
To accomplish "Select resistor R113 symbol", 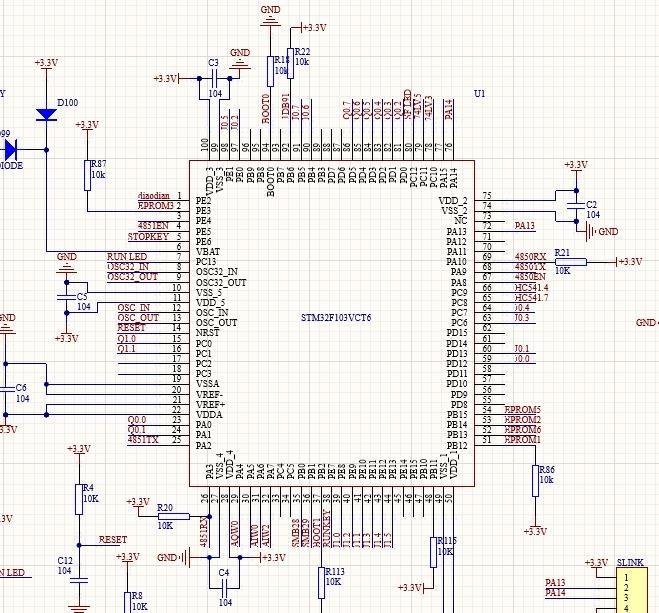I will (322, 583).
